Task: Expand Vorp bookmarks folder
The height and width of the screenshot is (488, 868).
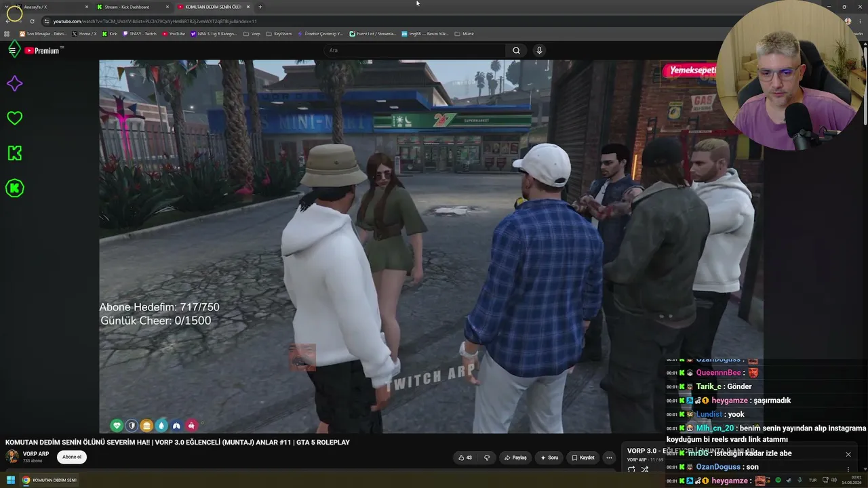Action: (x=252, y=33)
